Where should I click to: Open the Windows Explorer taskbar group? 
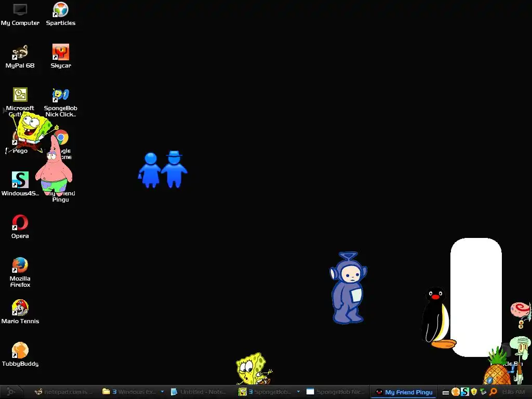129,392
